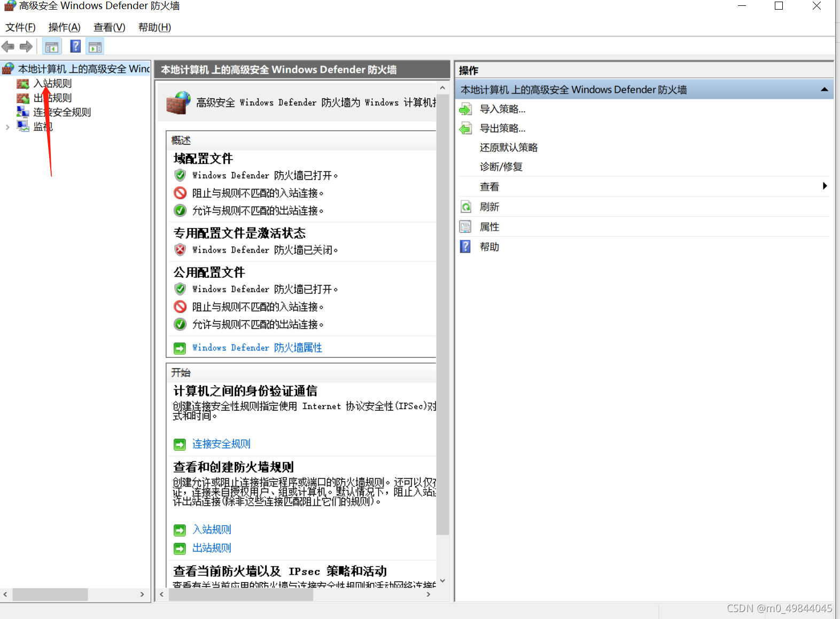
Task: Click the shield icon under 公用配置文件
Action: point(180,289)
